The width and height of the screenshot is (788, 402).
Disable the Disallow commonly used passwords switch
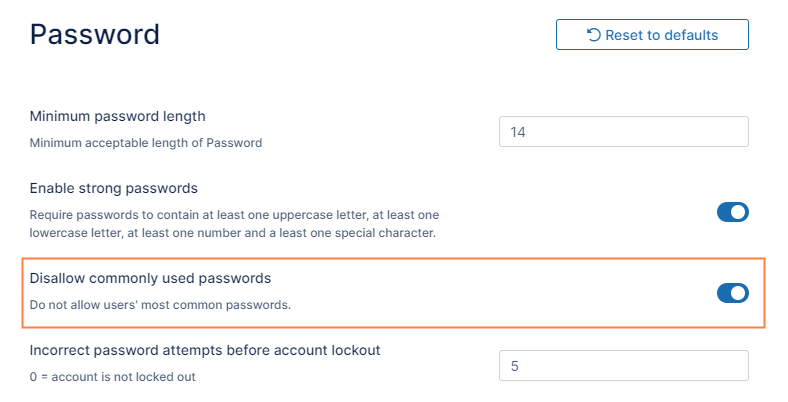tap(733, 293)
